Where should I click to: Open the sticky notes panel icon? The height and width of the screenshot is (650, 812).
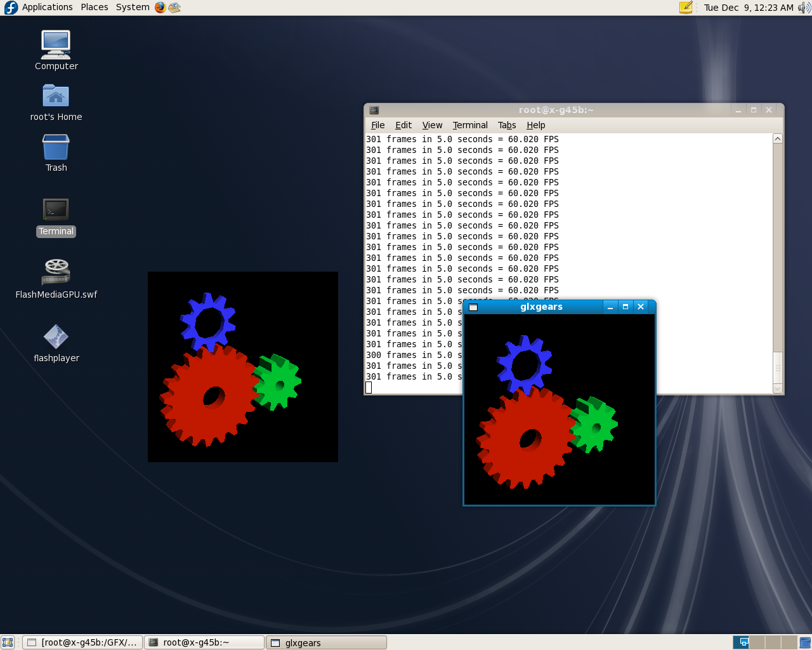click(x=686, y=8)
